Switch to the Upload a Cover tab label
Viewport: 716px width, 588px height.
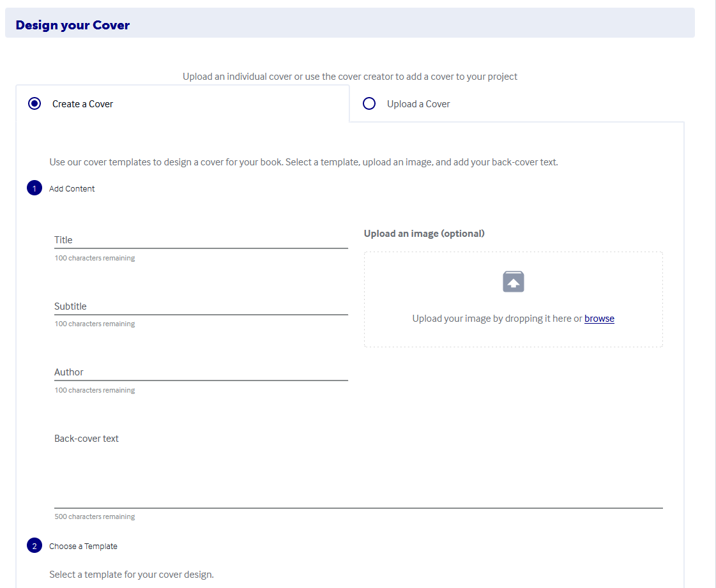click(418, 104)
